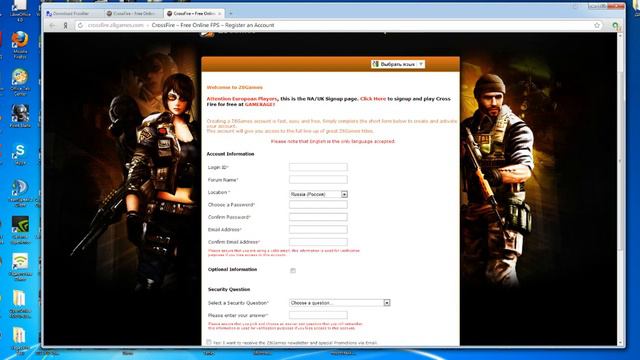Select the active CrossFire Register an Account tab

pos(193,13)
